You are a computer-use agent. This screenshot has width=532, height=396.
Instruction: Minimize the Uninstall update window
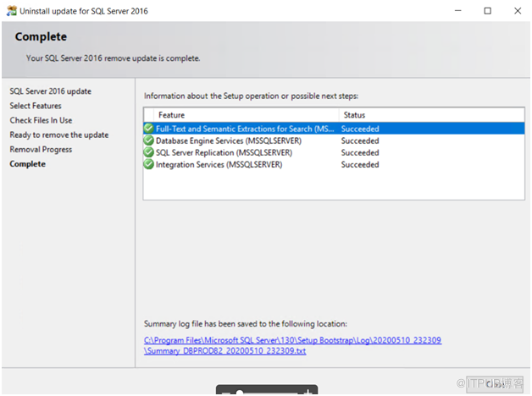pos(458,11)
